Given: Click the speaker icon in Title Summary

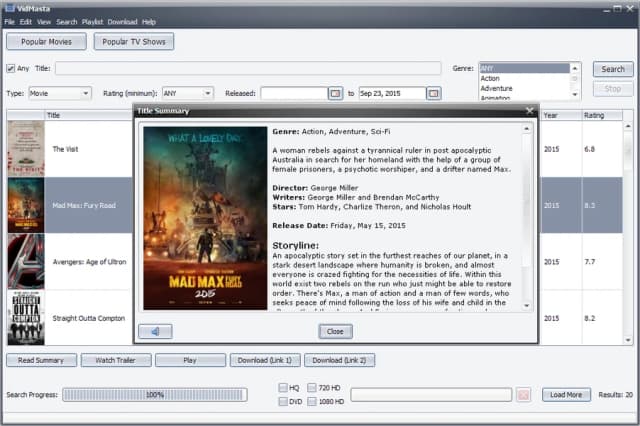Looking at the screenshot, I should [x=156, y=331].
